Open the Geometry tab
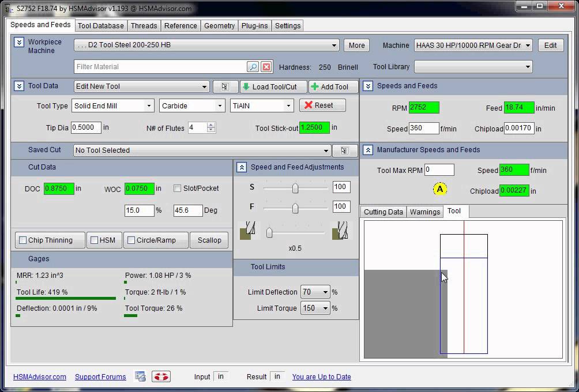579x392 pixels. click(x=219, y=26)
